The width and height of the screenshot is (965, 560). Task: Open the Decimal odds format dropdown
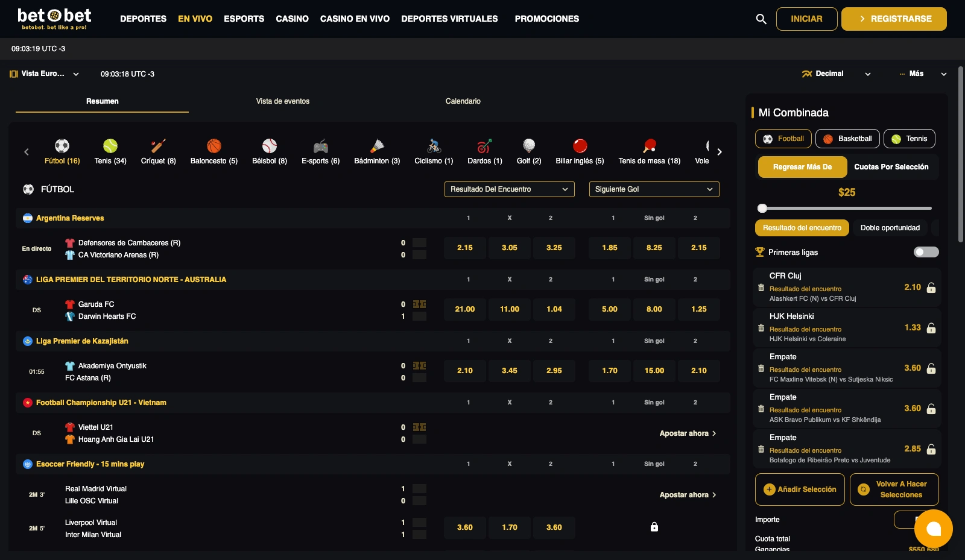(837, 74)
